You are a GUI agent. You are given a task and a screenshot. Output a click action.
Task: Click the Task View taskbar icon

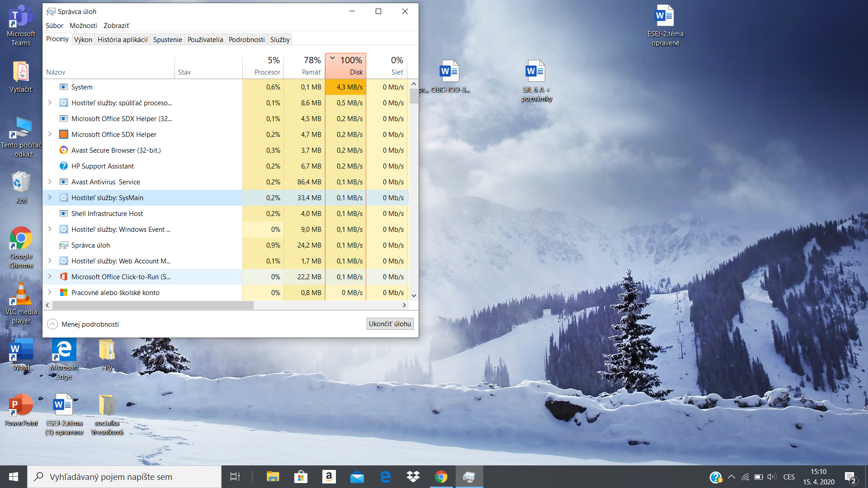point(235,477)
